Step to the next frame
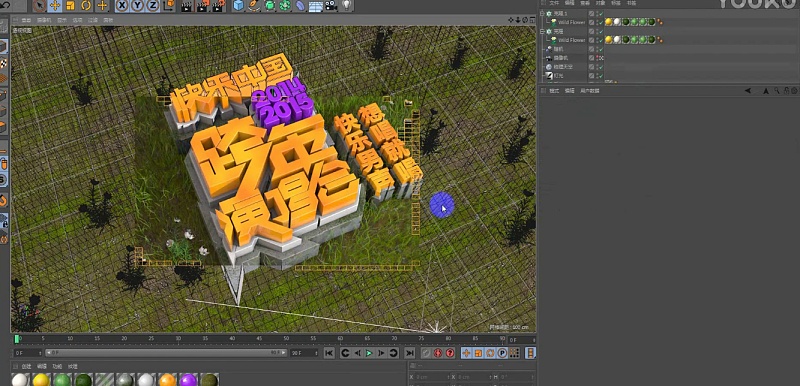Screen dimensions: 800x386 381,353
